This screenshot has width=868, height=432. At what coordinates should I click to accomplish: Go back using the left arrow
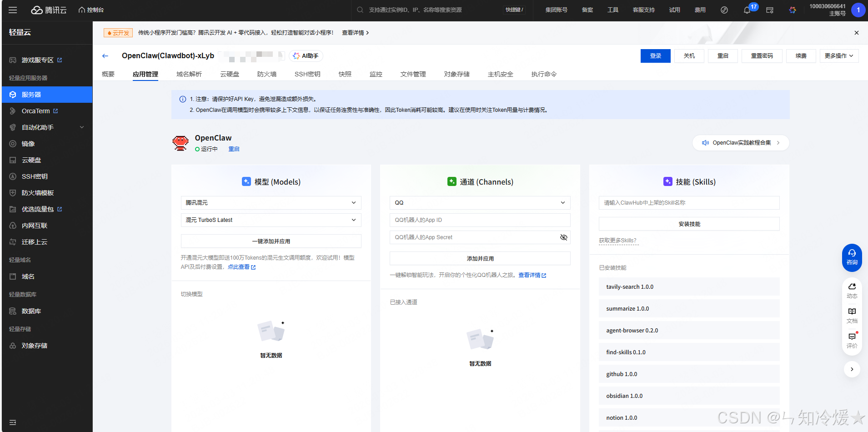click(x=105, y=56)
